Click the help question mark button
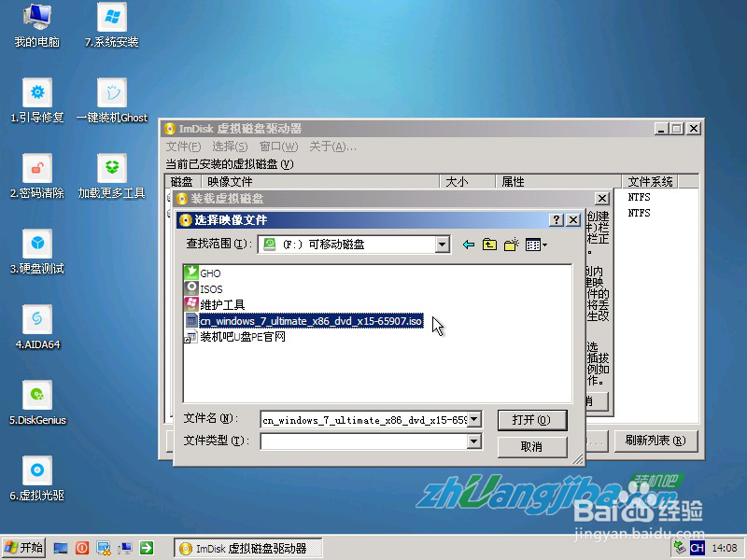Screen dimensions: 747x560 pos(556,219)
